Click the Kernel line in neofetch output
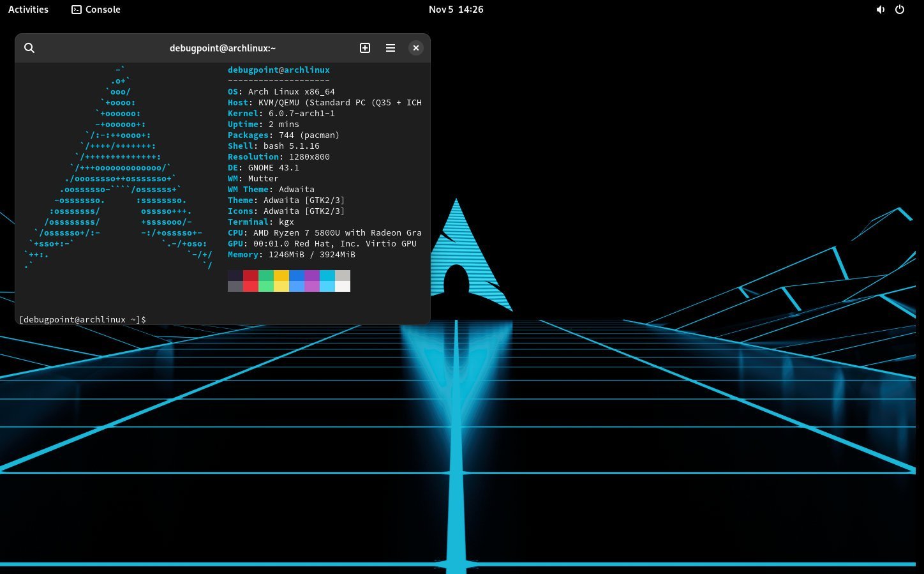The height and width of the screenshot is (574, 924). (281, 113)
